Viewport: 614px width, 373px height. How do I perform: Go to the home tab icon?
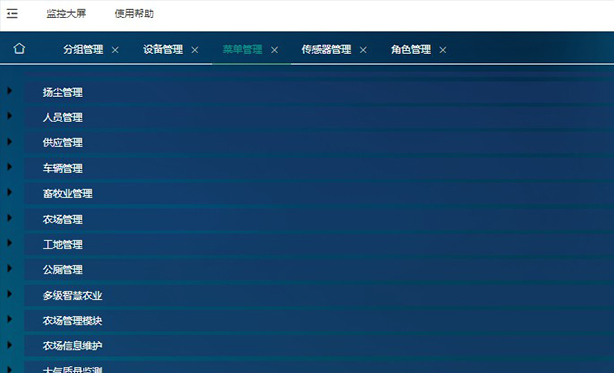click(19, 49)
